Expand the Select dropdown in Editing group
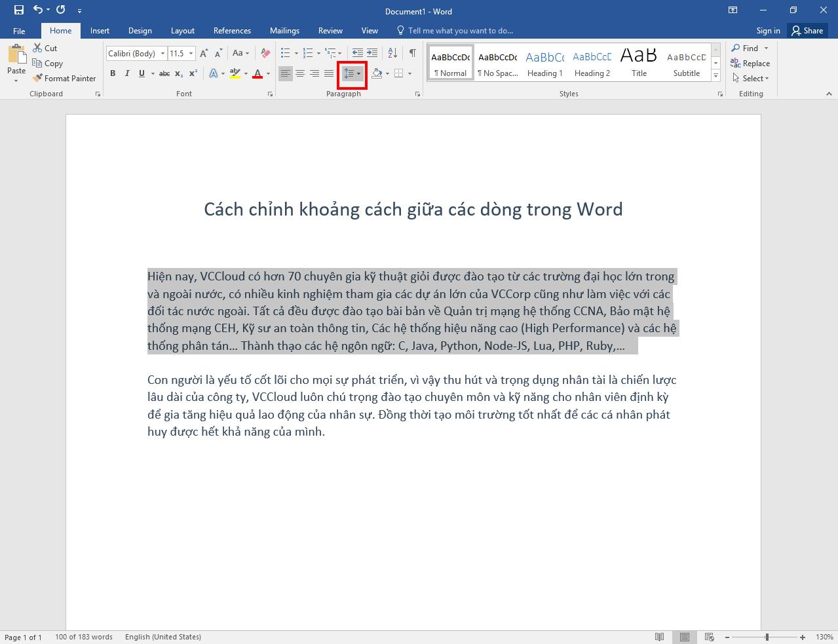This screenshot has height=644, width=838. [751, 79]
